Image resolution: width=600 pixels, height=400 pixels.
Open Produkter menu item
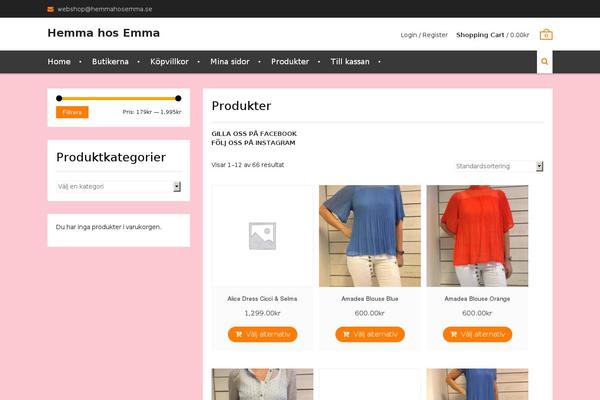coord(290,62)
